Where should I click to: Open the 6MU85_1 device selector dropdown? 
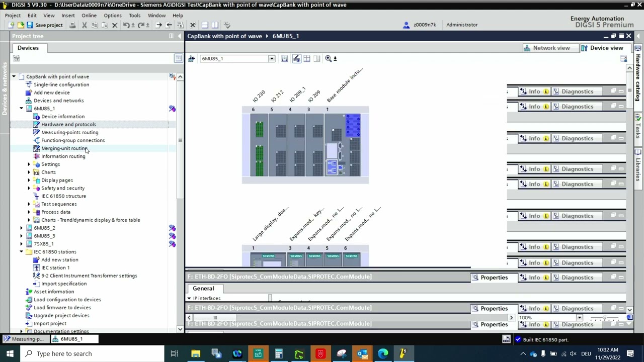point(271,59)
